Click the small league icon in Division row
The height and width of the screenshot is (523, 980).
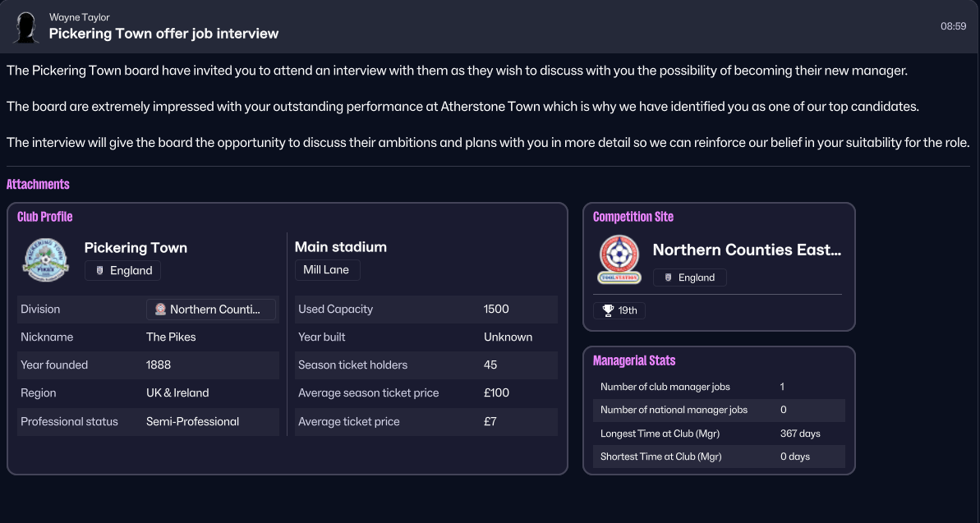(x=161, y=310)
